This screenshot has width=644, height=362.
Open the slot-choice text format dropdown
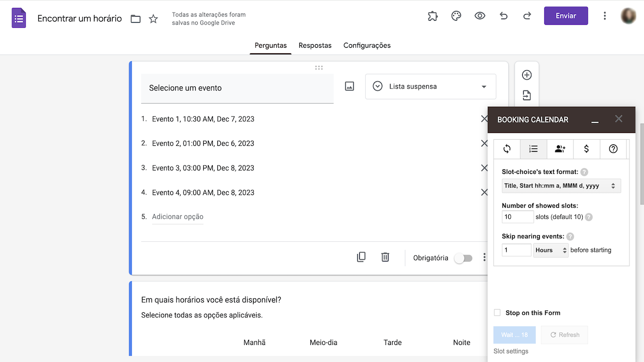[561, 186]
